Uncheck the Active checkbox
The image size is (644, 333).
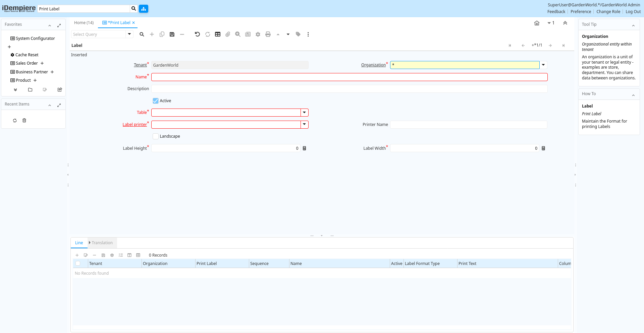coord(156,101)
